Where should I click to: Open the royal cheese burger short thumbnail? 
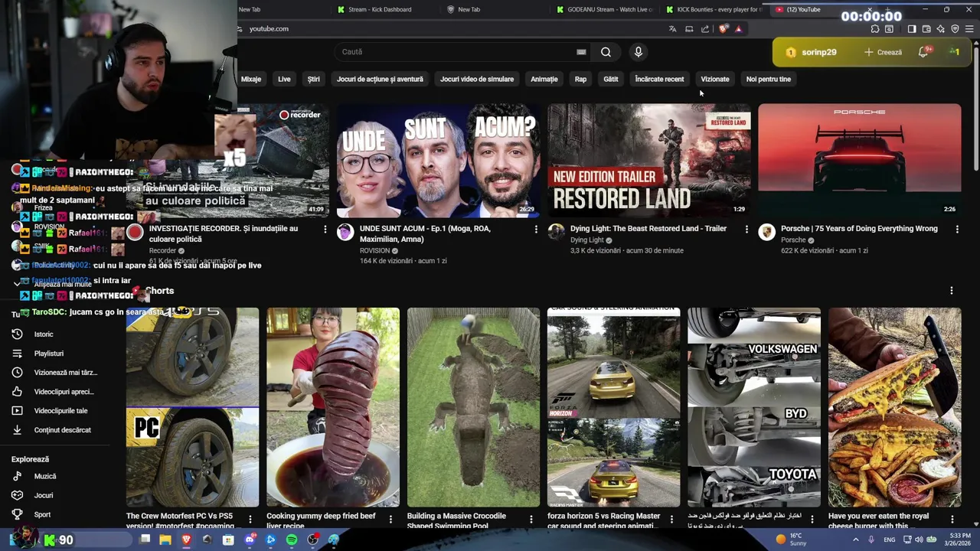894,407
